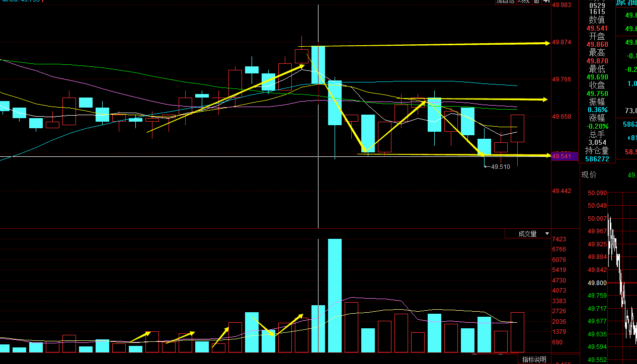This screenshot has width=637, height=364.
Task: Click the arrow icon beside the top chart buttons
Action: [x=545, y=2]
